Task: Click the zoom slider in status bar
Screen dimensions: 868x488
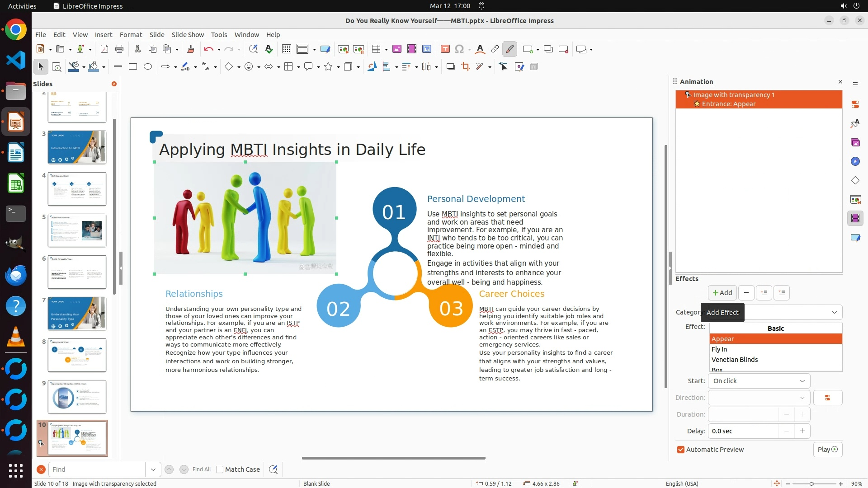Action: click(811, 484)
